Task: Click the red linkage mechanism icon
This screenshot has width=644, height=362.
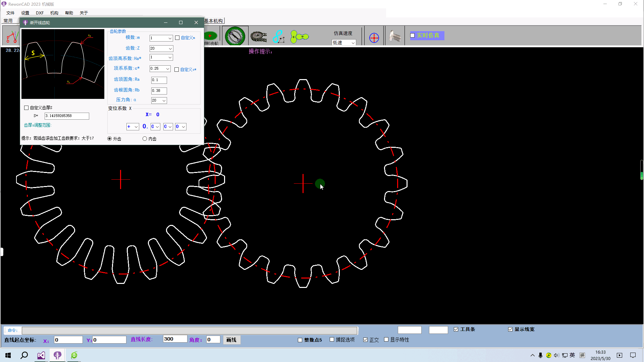Action: click(12, 37)
